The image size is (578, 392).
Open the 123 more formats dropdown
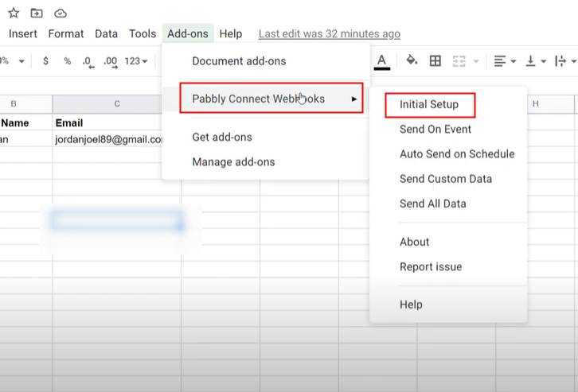[x=136, y=60]
